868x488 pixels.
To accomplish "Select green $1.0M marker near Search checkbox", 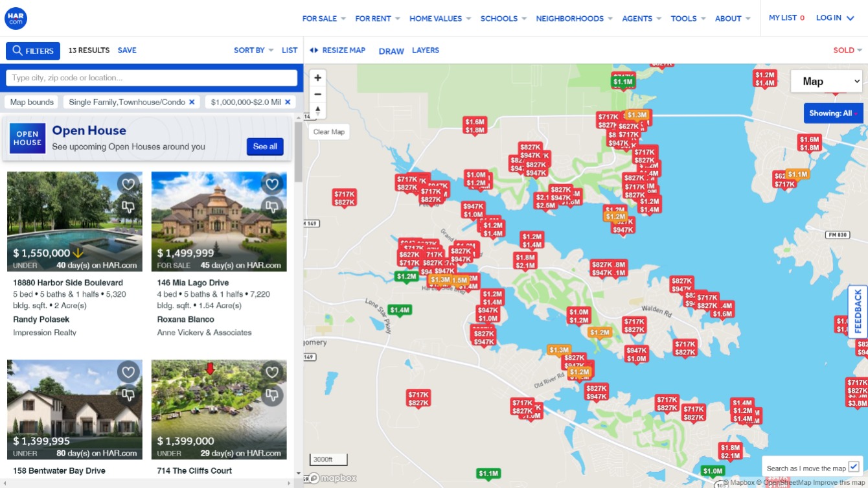I will tap(713, 471).
